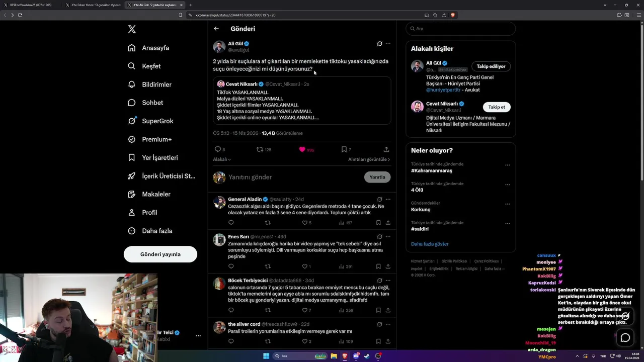This screenshot has width=644, height=362.
Task: Open the X logo home link
Action: pyautogui.click(x=132, y=29)
